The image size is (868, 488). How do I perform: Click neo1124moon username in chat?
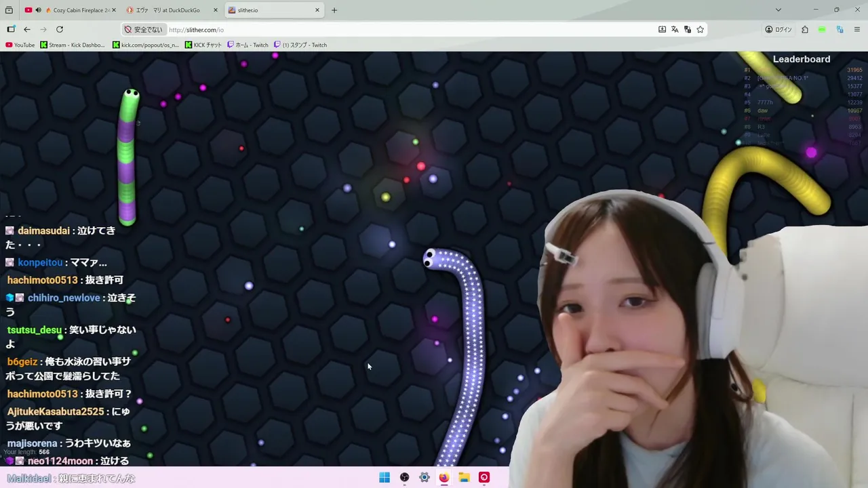coord(60,461)
